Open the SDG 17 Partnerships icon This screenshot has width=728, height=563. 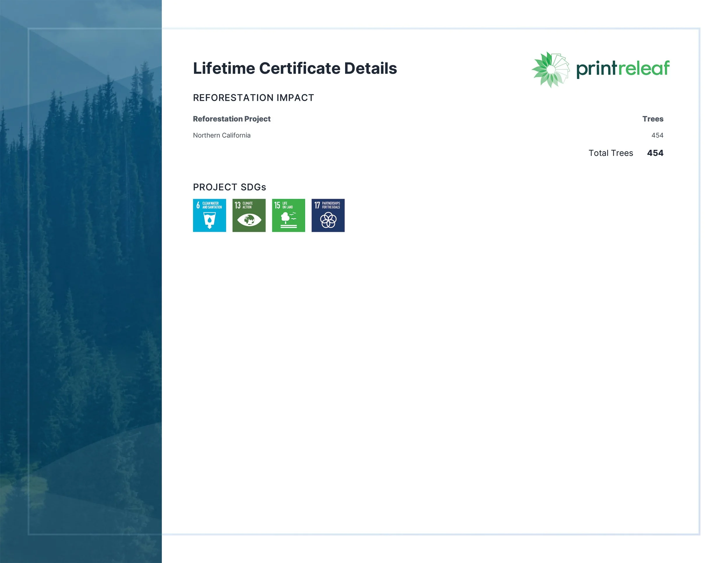tap(328, 215)
